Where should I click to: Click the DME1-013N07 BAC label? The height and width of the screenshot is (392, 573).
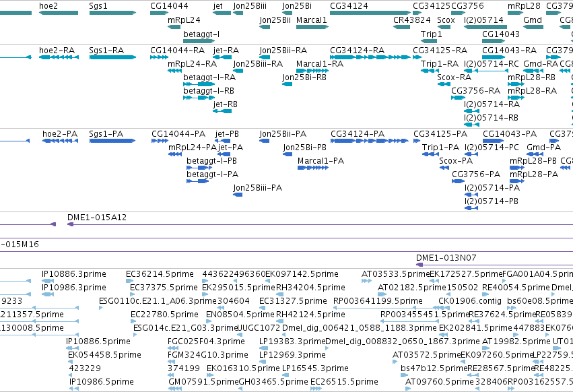(x=446, y=258)
